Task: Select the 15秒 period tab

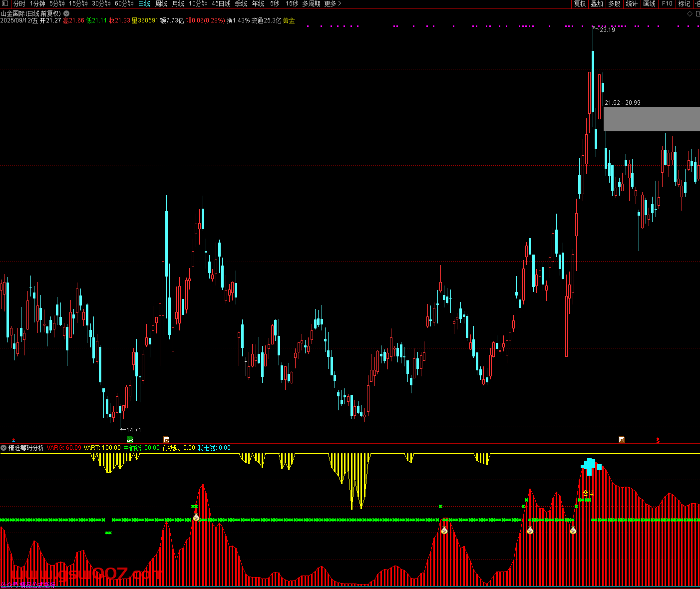Action: pyautogui.click(x=292, y=3)
